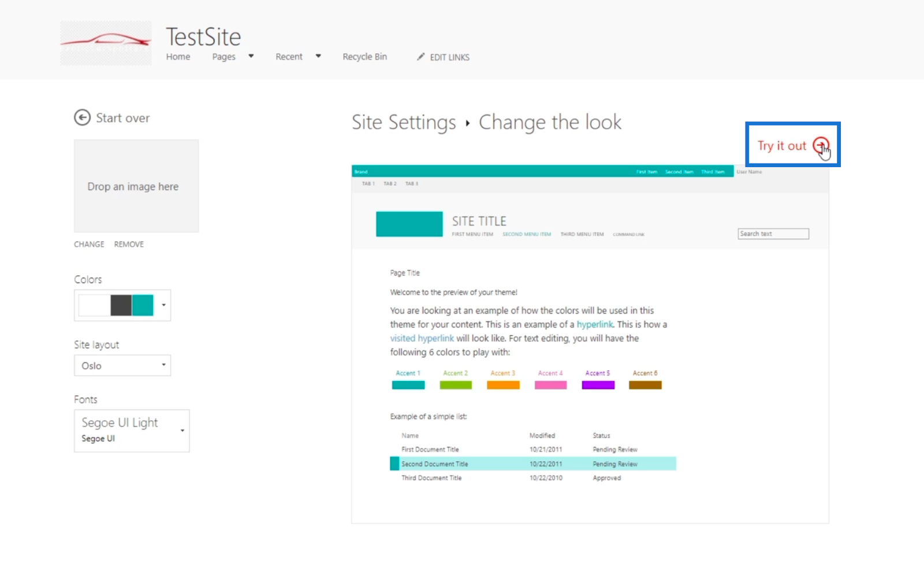The width and height of the screenshot is (924, 571).
Task: Click the 'visited hyperlink' example text
Action: coord(422,338)
